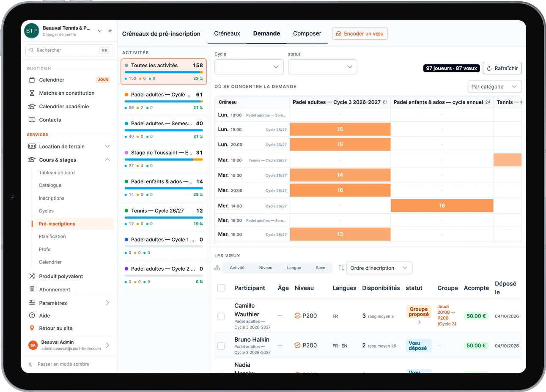Open the Ordre d'inscription sort dropdown
The height and width of the screenshot is (392, 546).
[x=379, y=268]
